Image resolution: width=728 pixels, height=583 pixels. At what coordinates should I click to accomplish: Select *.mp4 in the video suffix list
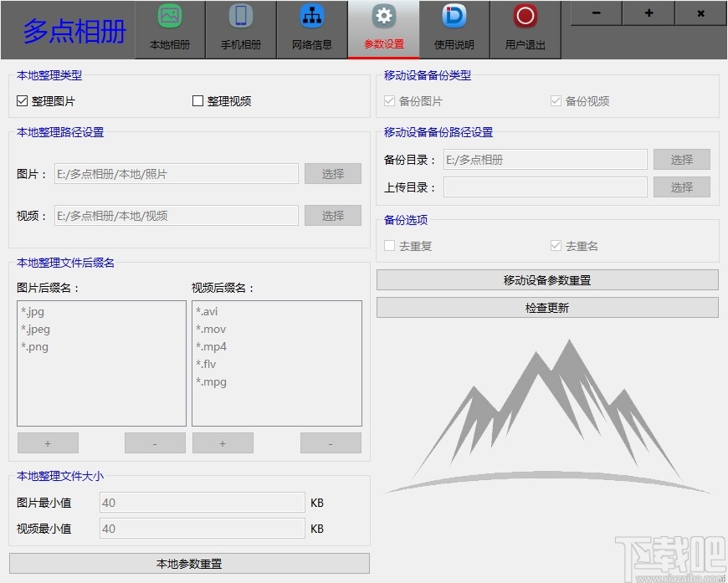pyautogui.click(x=211, y=346)
